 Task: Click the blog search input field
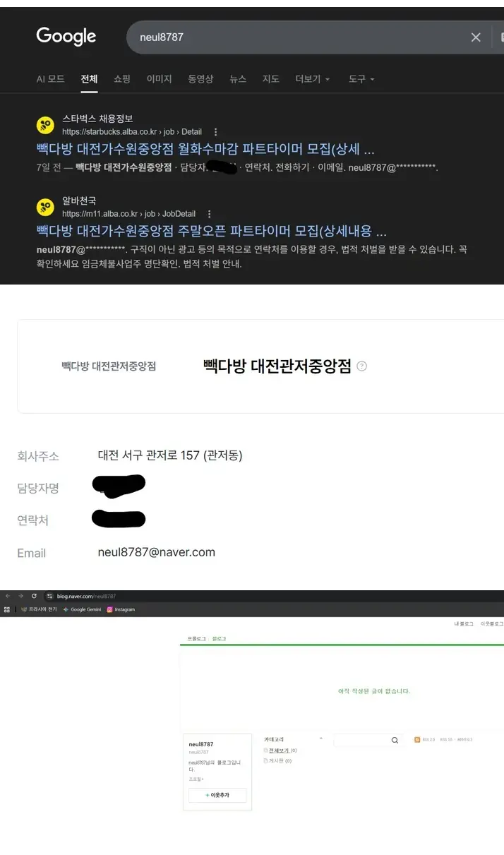(361, 740)
